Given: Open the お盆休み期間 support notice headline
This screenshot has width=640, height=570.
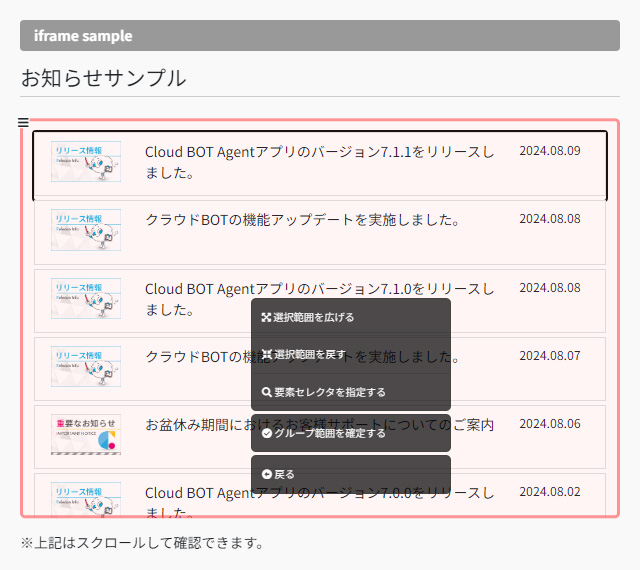Looking at the screenshot, I should [x=320, y=425].
